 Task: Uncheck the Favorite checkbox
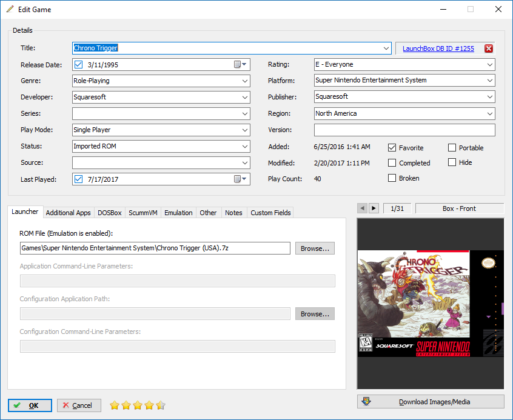point(392,148)
